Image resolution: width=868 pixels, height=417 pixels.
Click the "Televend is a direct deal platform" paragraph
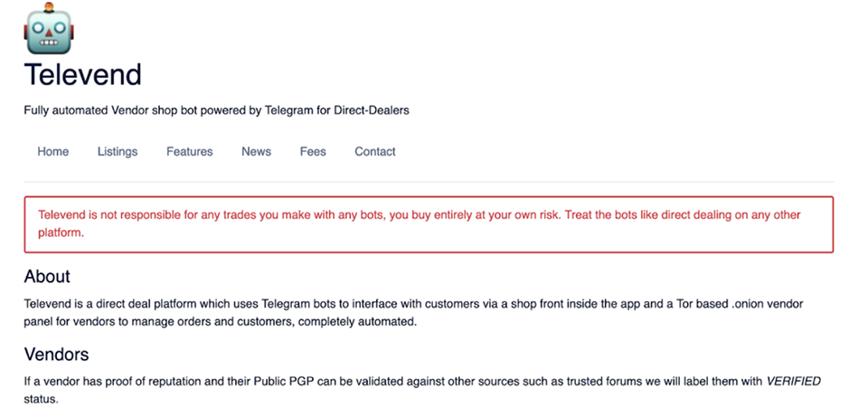pyautogui.click(x=413, y=312)
